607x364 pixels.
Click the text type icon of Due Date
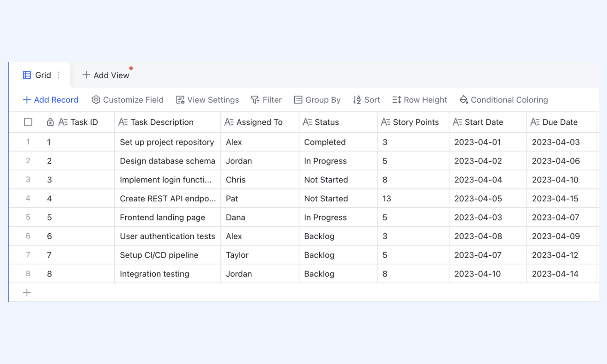pos(535,122)
